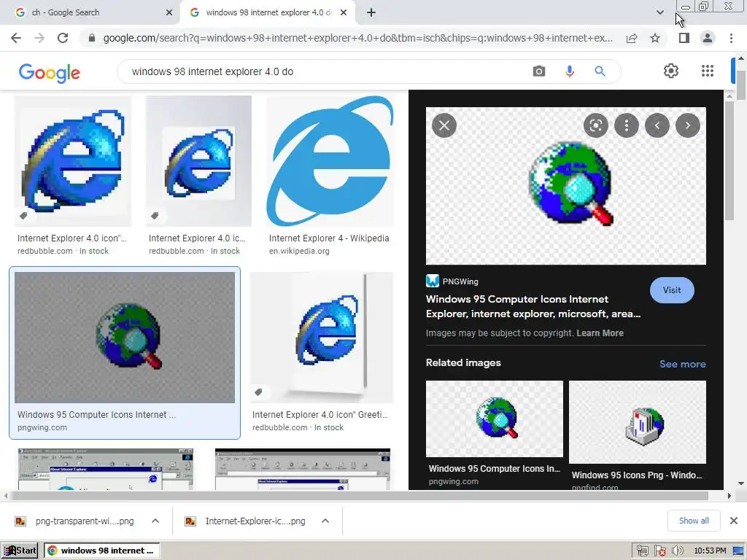Click the search box with the query
The width and height of the screenshot is (747, 560).
click(x=329, y=71)
